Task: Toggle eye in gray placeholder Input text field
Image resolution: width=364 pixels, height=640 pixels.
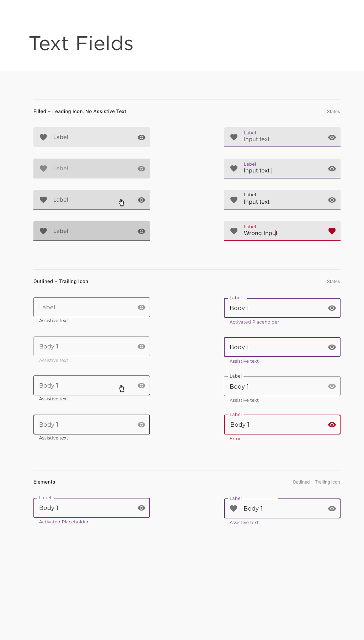Action: pos(332,137)
